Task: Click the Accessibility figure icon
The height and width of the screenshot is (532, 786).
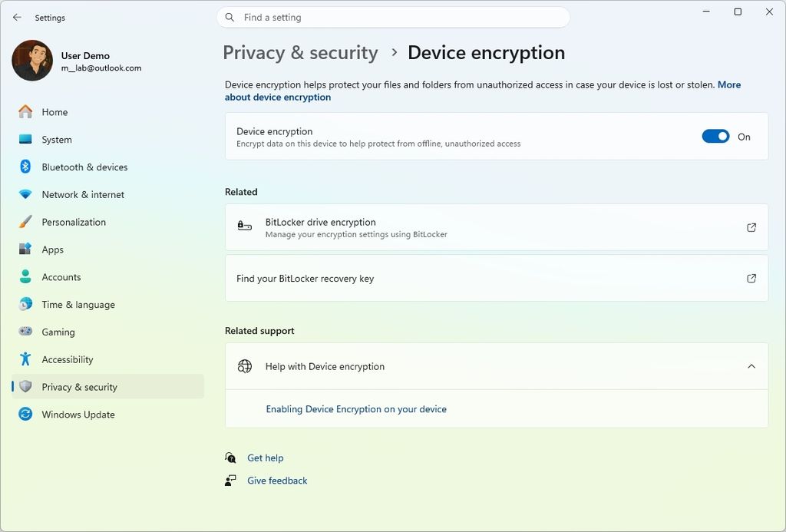Action: point(25,359)
